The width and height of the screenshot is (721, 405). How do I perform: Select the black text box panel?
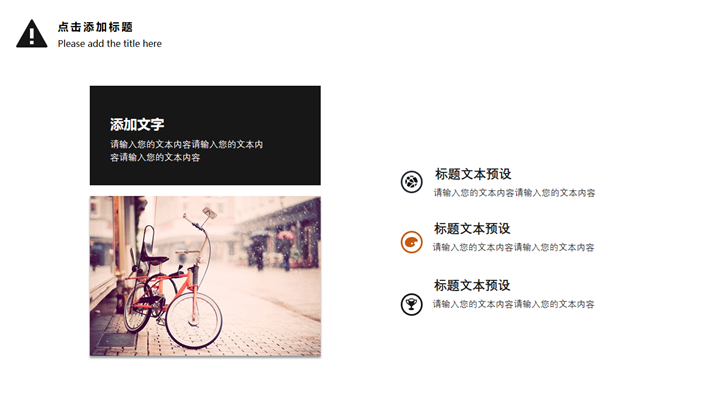[x=205, y=135]
